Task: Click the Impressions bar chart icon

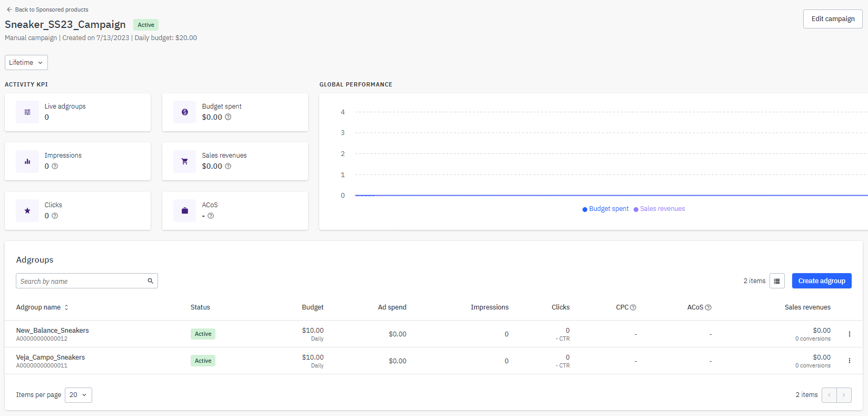Action: pyautogui.click(x=27, y=161)
